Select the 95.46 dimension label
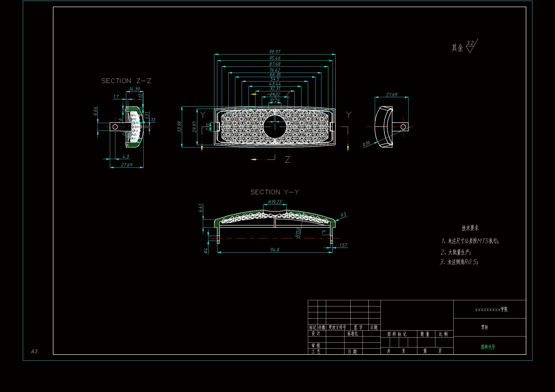Image resolution: width=555 pixels, height=392 pixels. click(275, 58)
